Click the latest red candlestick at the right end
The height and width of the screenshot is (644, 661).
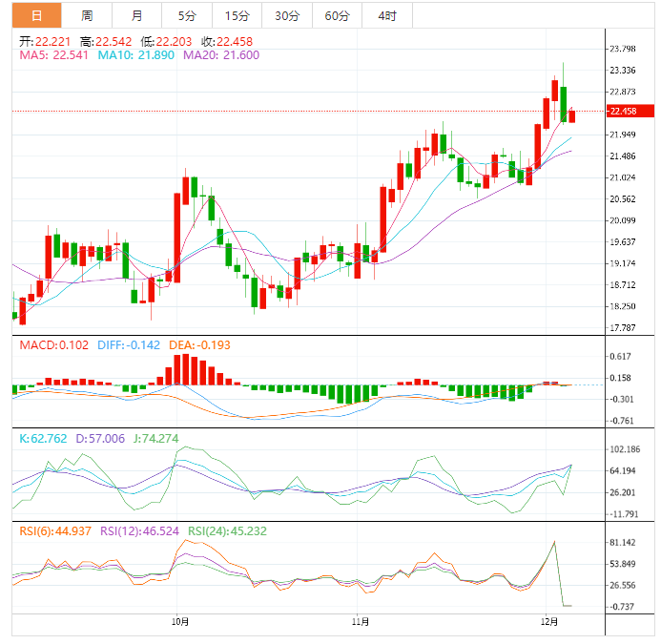click(572, 116)
